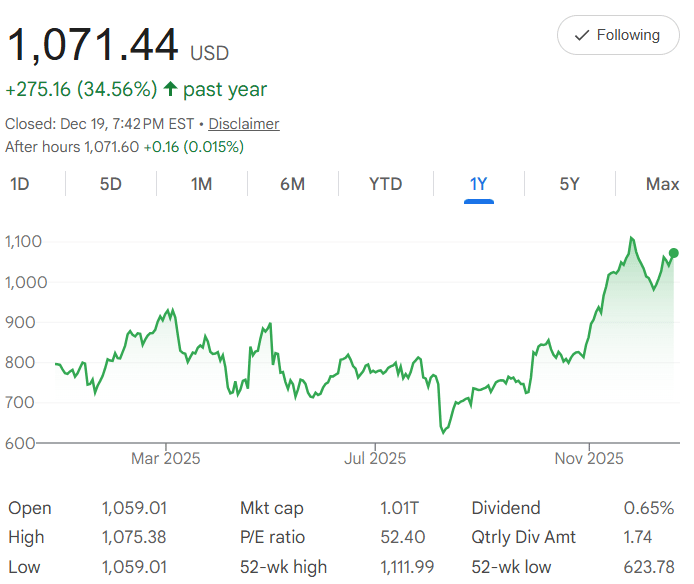The image size is (694, 584).
Task: Click the checkmark icon in Following button
Action: tap(582, 35)
